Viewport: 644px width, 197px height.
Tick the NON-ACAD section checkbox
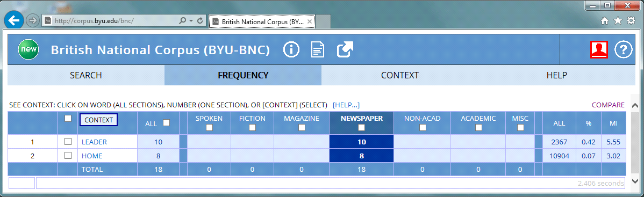[422, 128]
